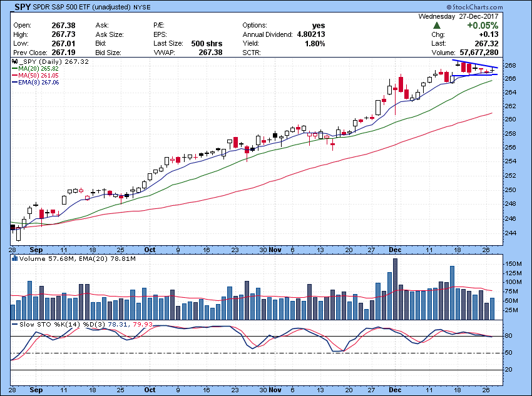Viewport: 532px width, 396px height.
Task: Click the MA(50) 261.05 legend entry
Action: pos(38,75)
